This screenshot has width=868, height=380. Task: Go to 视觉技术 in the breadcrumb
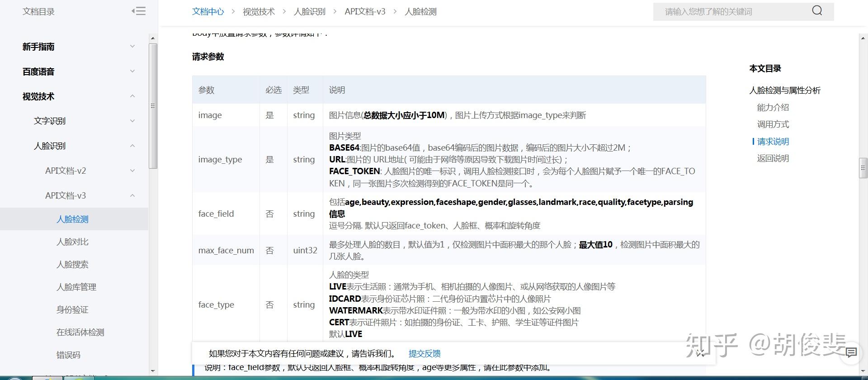[x=259, y=11]
